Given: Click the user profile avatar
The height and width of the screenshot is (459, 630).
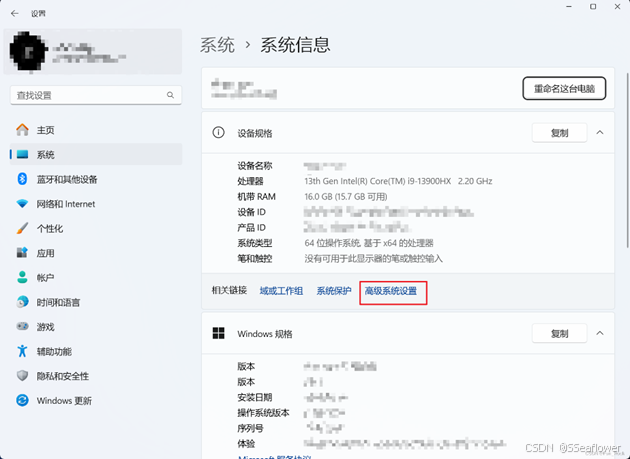Looking at the screenshot, I should pyautogui.click(x=28, y=51).
